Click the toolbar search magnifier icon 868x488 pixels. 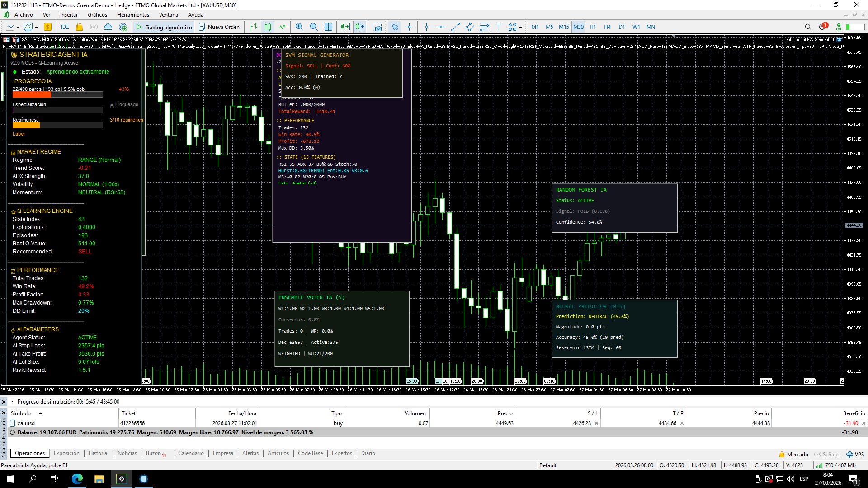click(x=808, y=27)
